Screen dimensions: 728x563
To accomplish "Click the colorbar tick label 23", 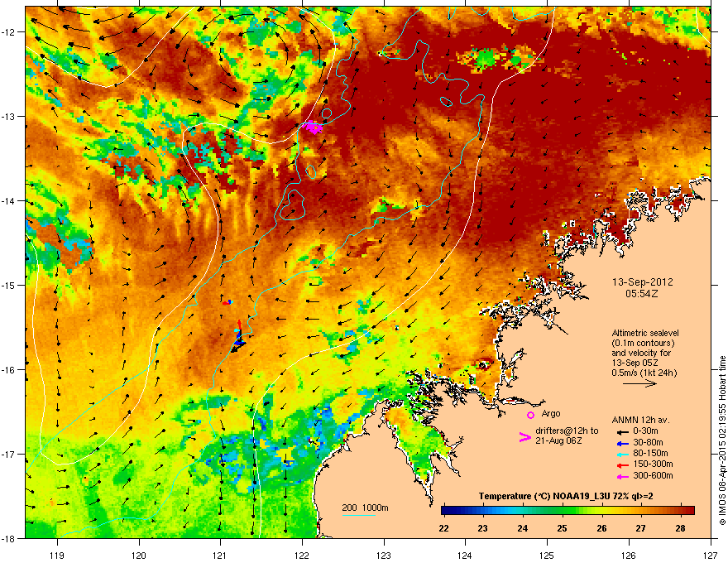I will (x=483, y=528).
